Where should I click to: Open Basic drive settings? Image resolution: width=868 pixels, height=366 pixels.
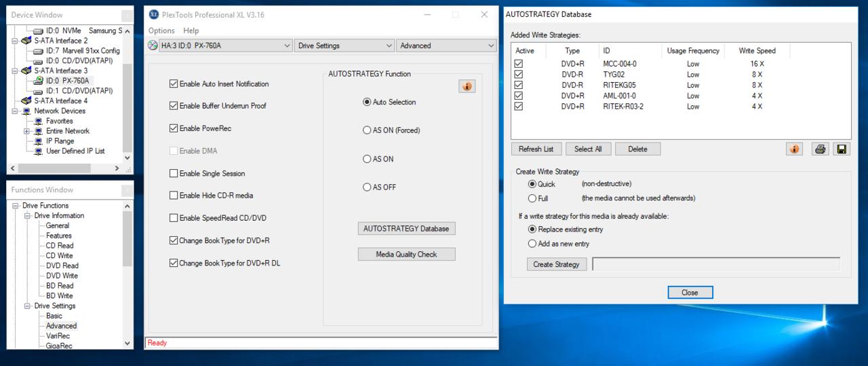click(x=54, y=316)
